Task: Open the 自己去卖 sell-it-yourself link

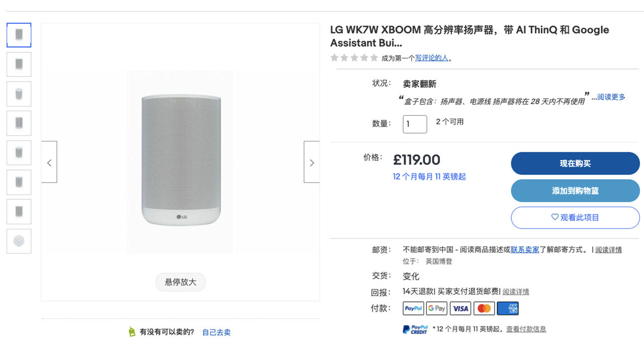Action: click(216, 332)
